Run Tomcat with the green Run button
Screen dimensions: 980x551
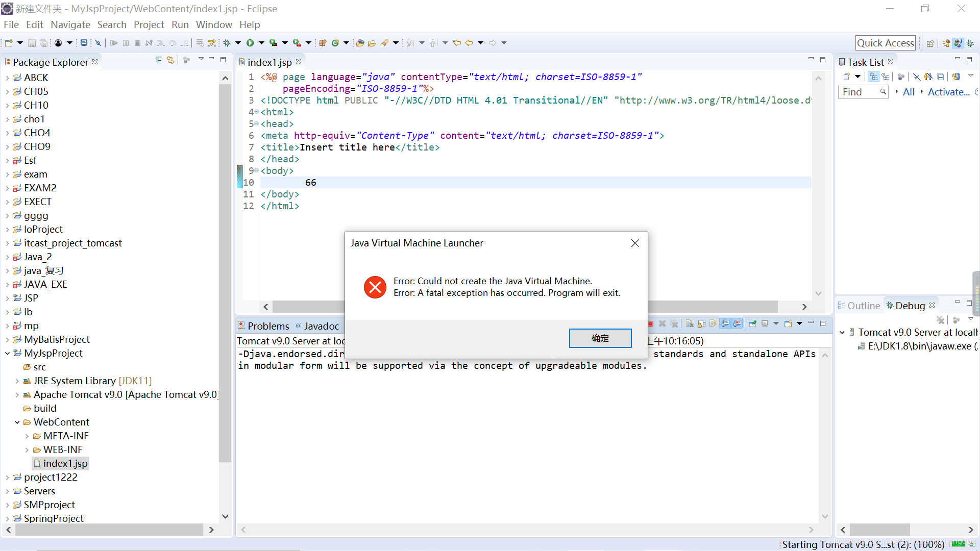coord(250,43)
